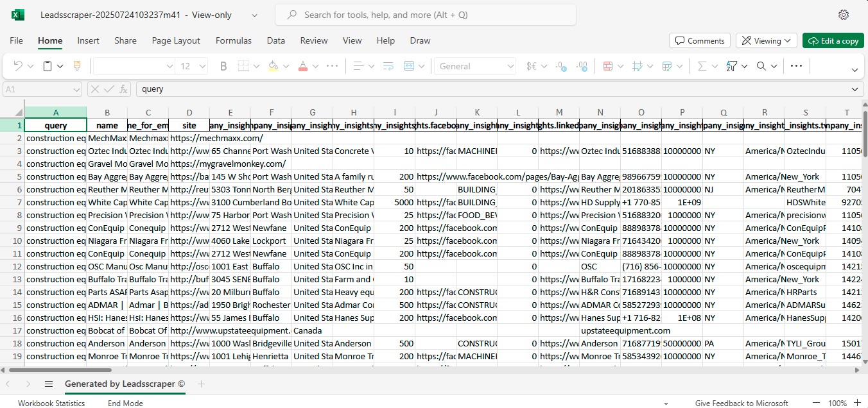868x408 pixels.
Task: Select the Format Painter brush
Action: coord(77,66)
